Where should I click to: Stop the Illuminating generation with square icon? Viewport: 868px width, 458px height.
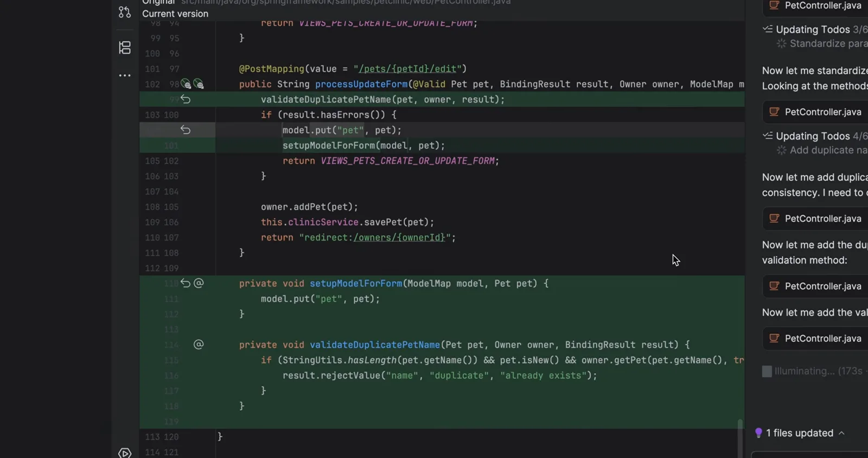point(767,371)
